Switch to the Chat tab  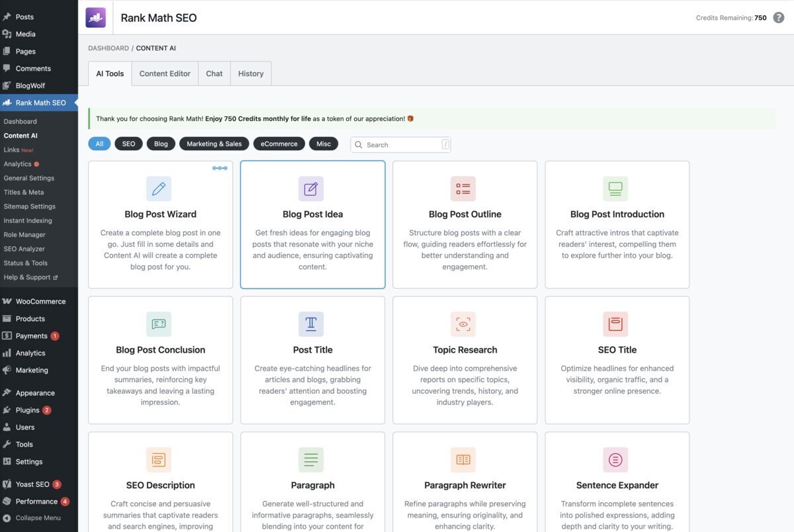pos(214,73)
